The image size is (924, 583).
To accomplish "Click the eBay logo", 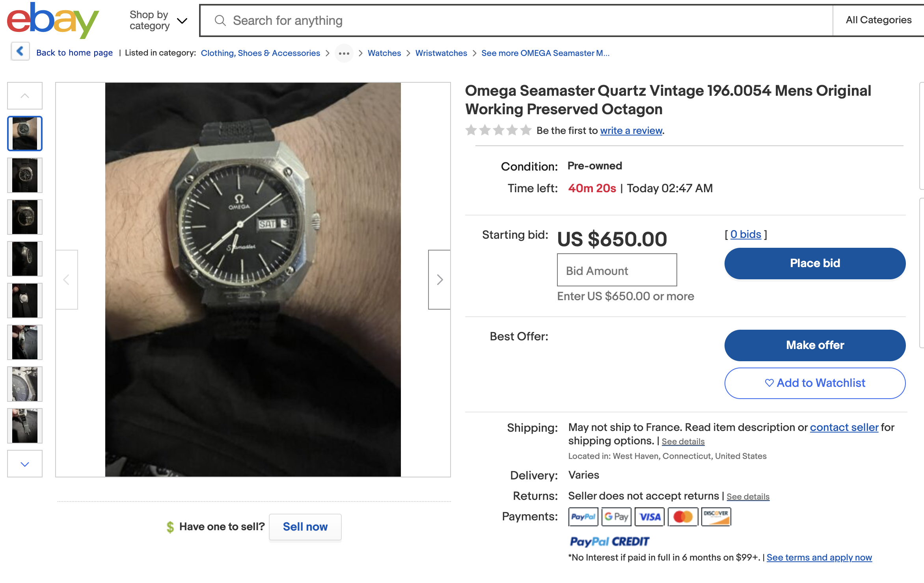I will click(x=53, y=20).
